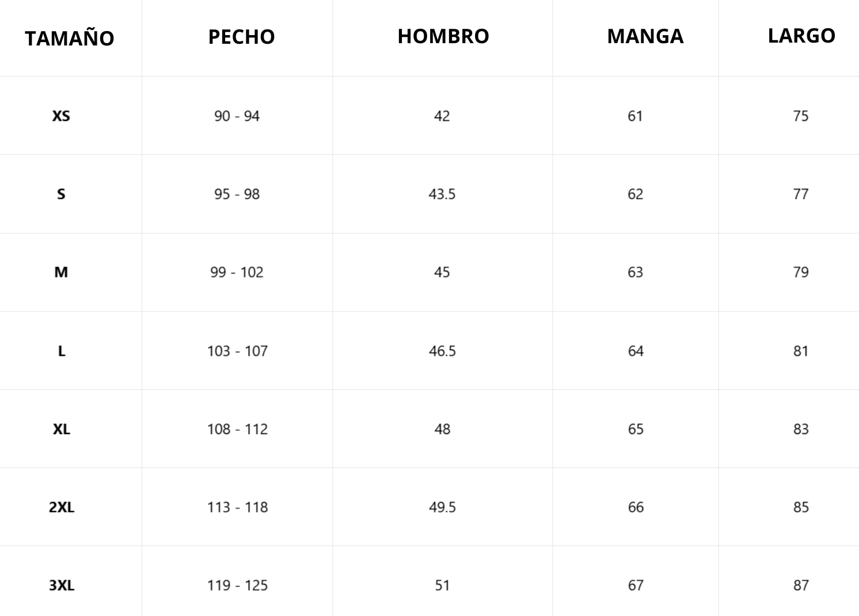Click the TAMAÑO column header
The width and height of the screenshot is (859, 616).
[70, 39]
